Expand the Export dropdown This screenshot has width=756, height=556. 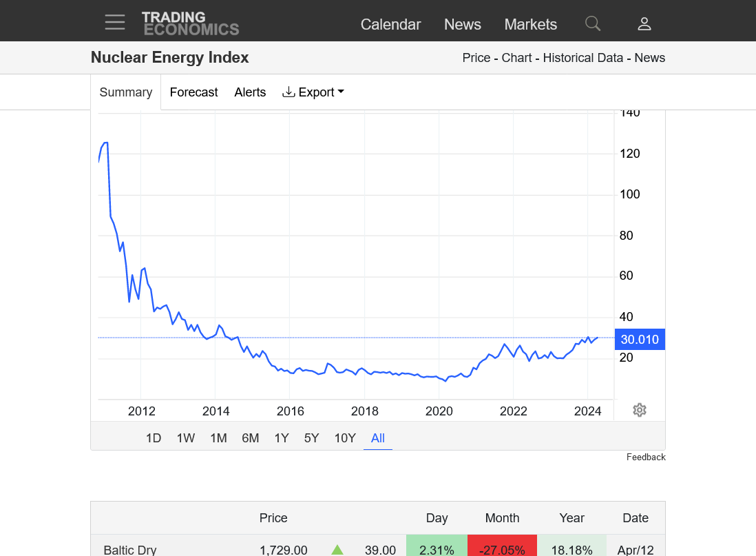coord(313,92)
